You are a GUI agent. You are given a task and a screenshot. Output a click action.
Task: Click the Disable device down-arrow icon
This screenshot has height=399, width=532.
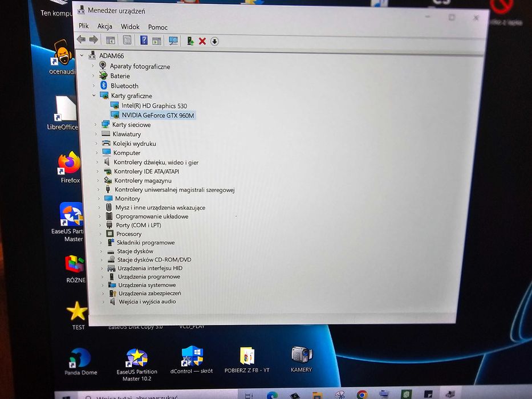(214, 42)
